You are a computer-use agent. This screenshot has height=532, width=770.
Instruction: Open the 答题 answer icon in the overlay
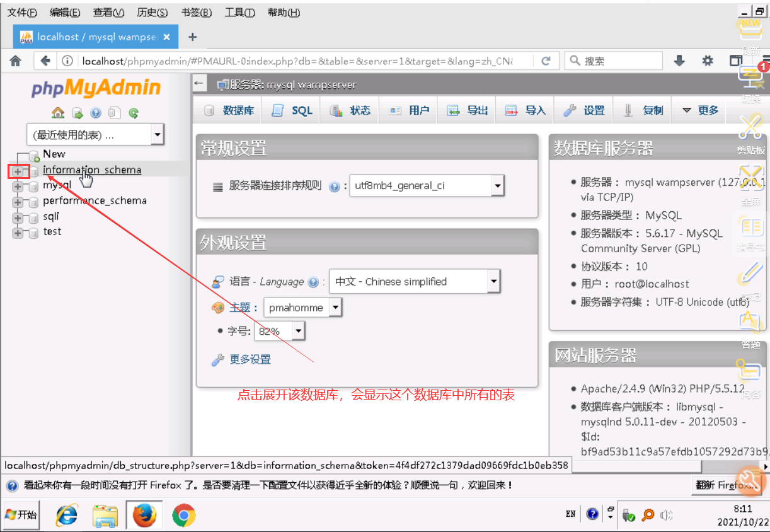[750, 321]
